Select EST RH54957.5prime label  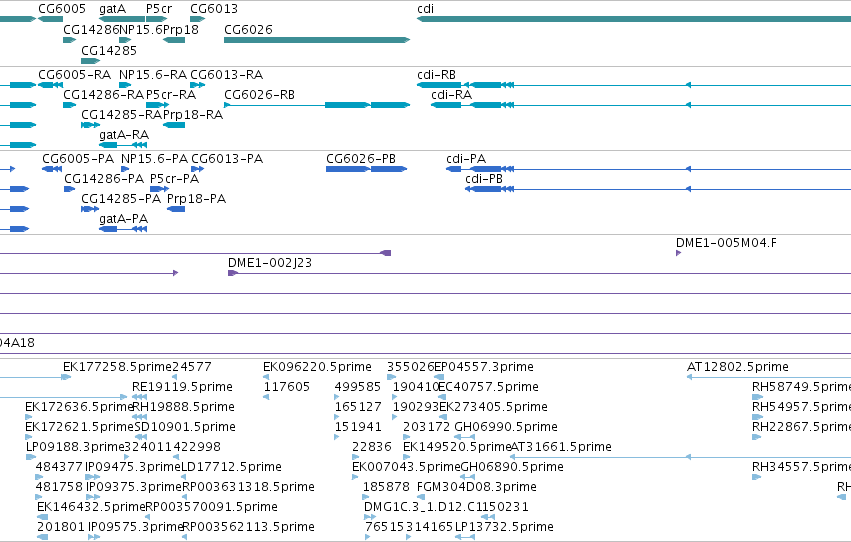[801, 407]
